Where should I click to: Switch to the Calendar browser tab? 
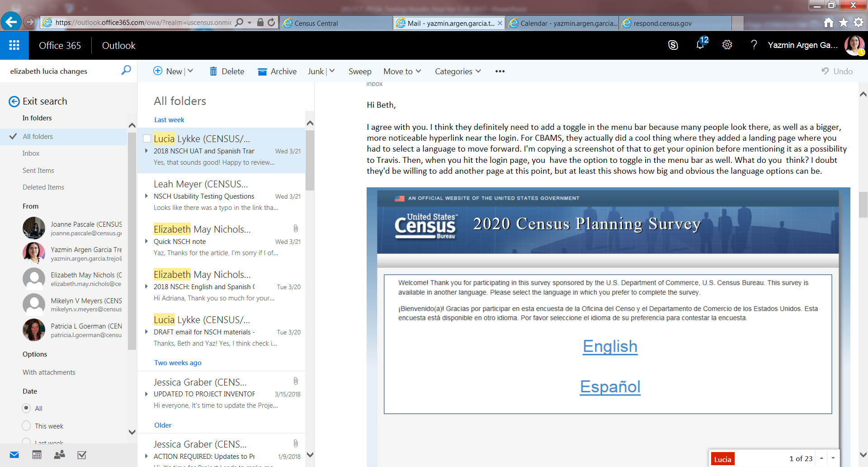(562, 23)
